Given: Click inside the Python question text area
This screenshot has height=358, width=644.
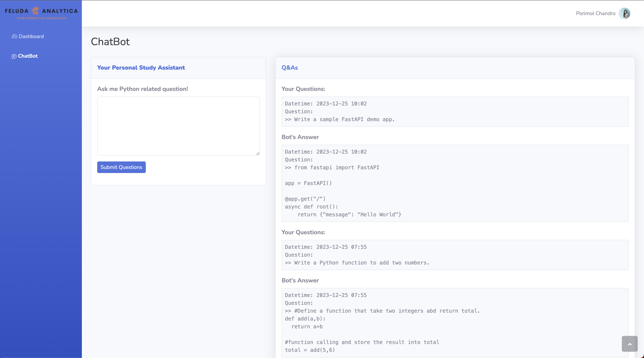Looking at the screenshot, I should (178, 126).
